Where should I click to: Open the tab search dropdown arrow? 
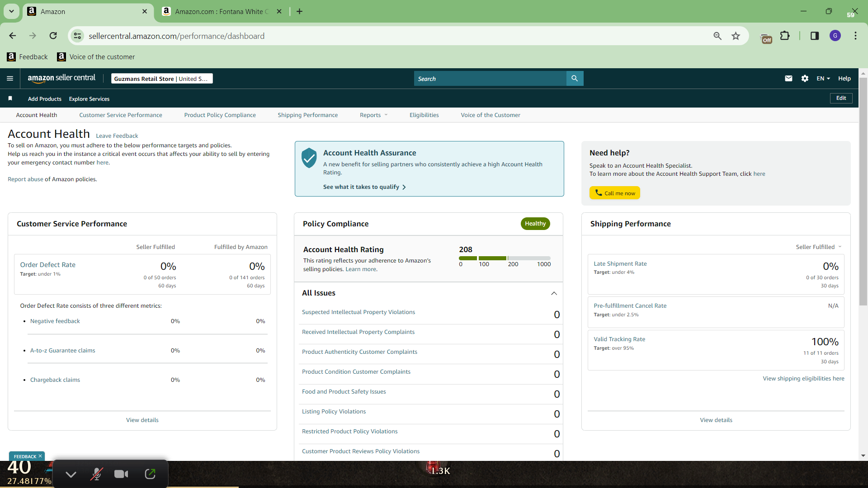(11, 11)
